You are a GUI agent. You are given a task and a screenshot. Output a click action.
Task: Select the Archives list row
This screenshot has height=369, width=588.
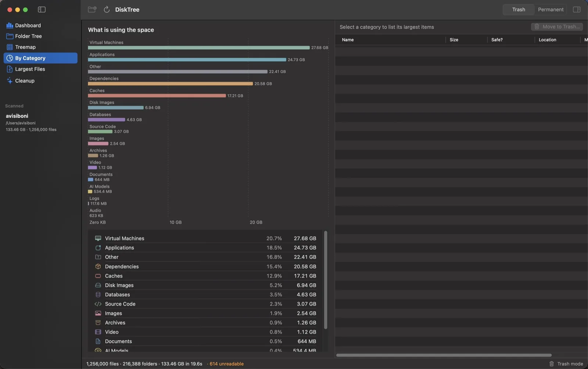coord(205,323)
